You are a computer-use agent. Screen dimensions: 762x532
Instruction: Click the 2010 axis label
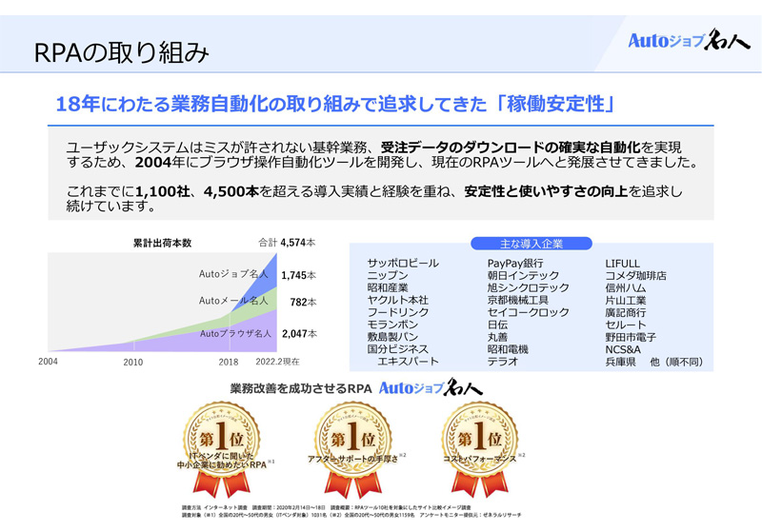(x=133, y=362)
